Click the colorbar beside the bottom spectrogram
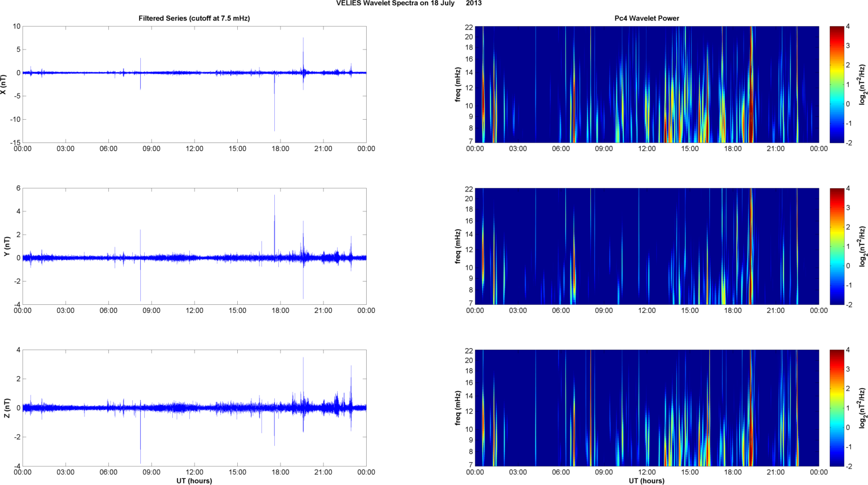Viewport: 868px width, 485px height. tap(836, 408)
